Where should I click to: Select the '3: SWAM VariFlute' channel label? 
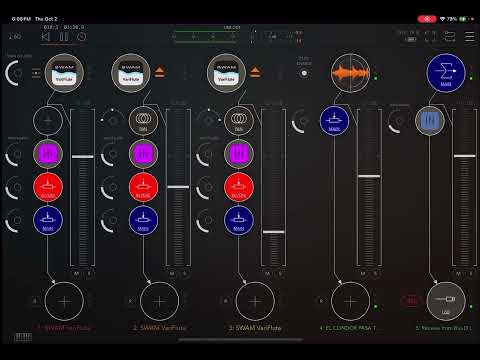(x=255, y=328)
